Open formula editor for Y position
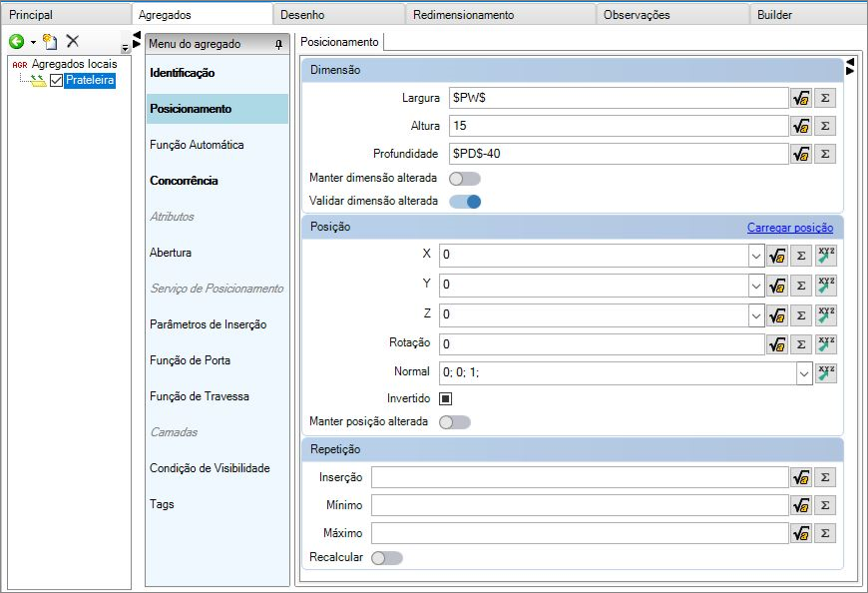868x593 pixels. tap(777, 286)
